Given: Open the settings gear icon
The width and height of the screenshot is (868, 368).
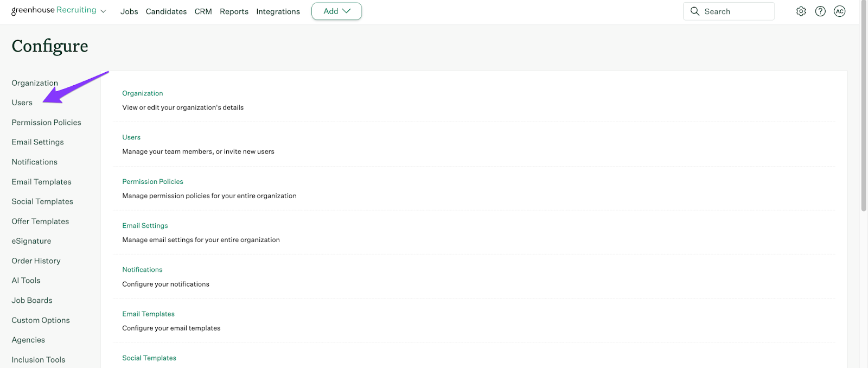Looking at the screenshot, I should [x=801, y=11].
